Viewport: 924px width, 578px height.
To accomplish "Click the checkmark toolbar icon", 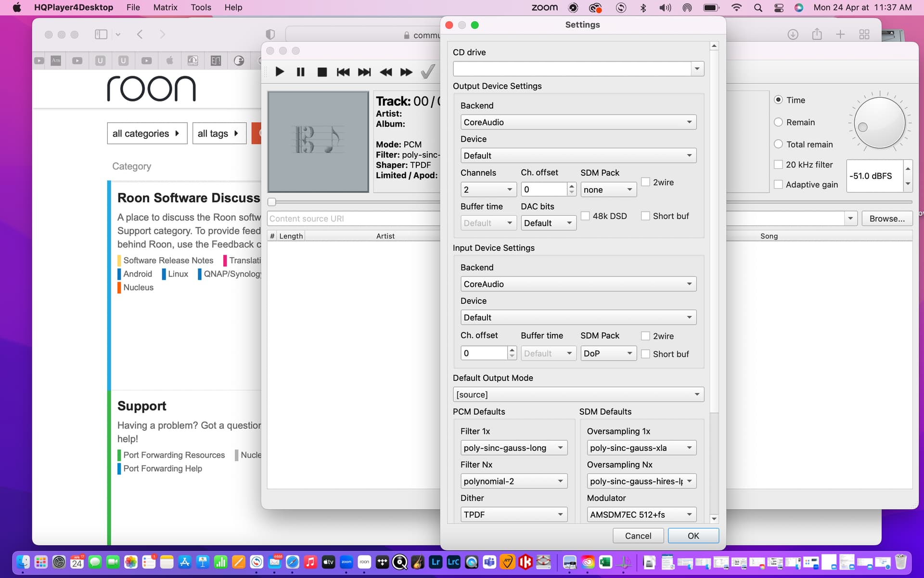I will 427,72.
